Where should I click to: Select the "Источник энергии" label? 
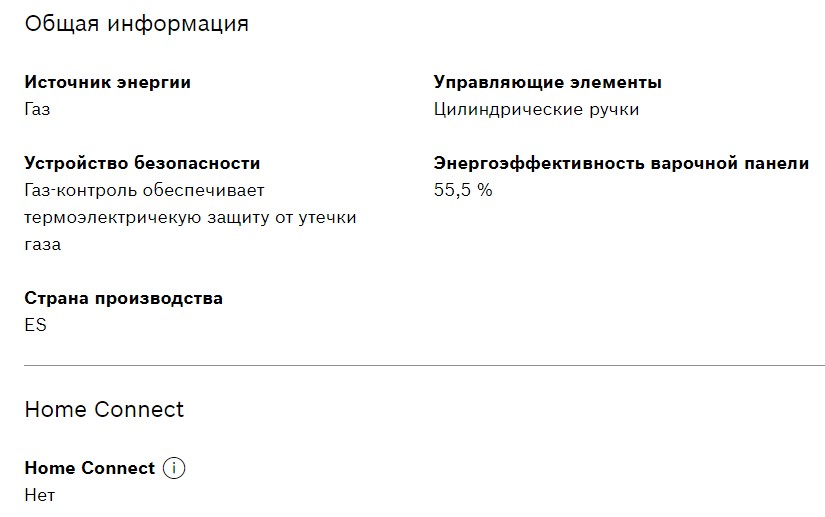tap(107, 82)
